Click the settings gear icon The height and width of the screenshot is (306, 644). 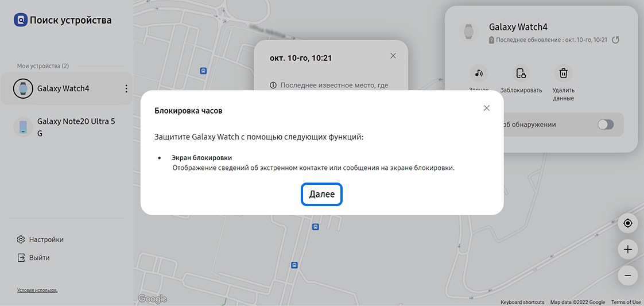pos(21,239)
